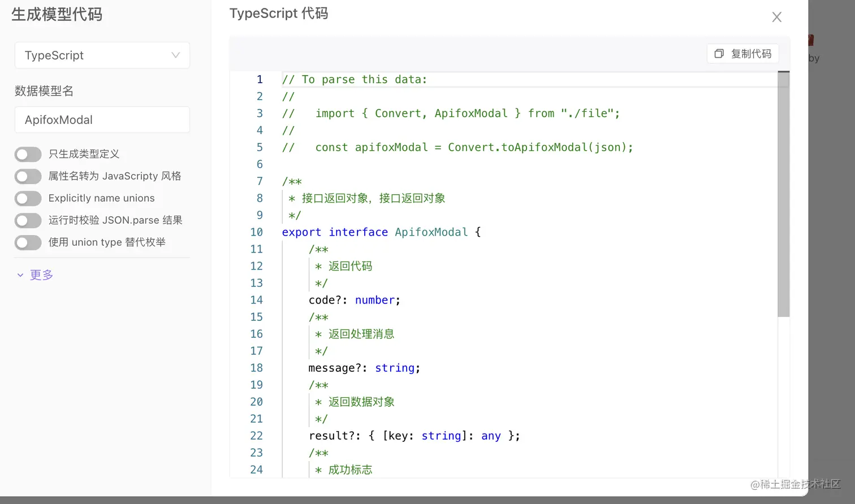Screen dimensions: 855x504
Task: Click the code editor vertical scrollbar
Action: click(783, 194)
